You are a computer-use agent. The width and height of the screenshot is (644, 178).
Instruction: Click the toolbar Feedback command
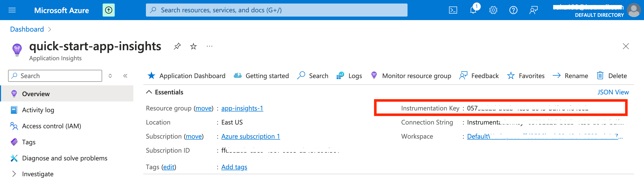pyautogui.click(x=479, y=76)
